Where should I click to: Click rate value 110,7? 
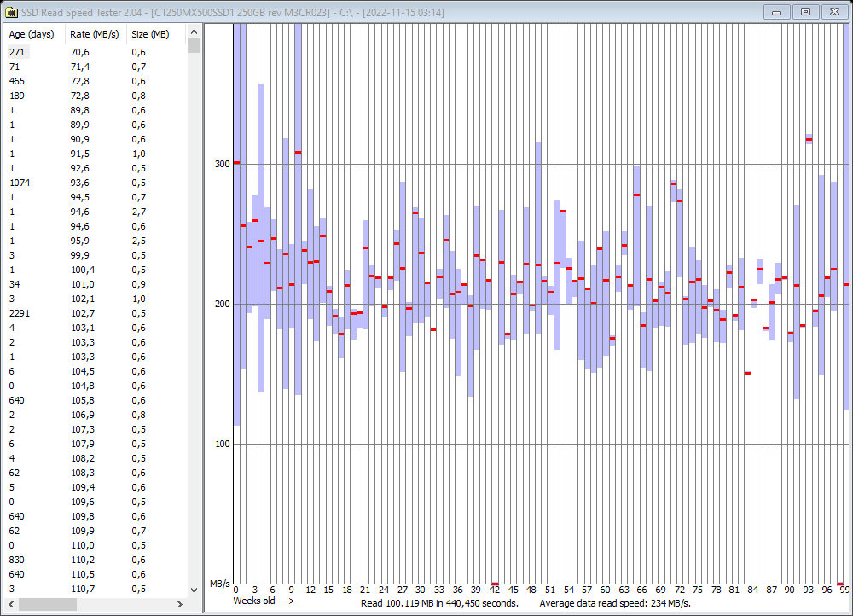click(x=83, y=589)
